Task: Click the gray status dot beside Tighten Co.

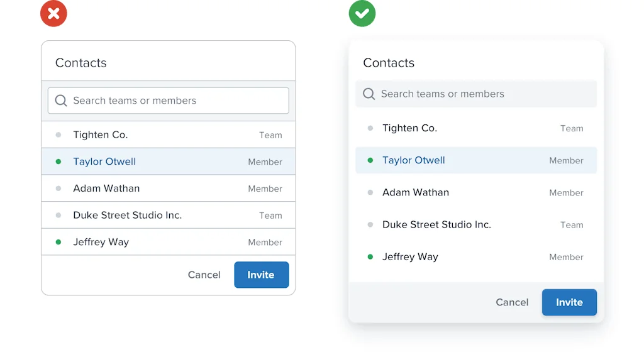Action: [x=58, y=134]
